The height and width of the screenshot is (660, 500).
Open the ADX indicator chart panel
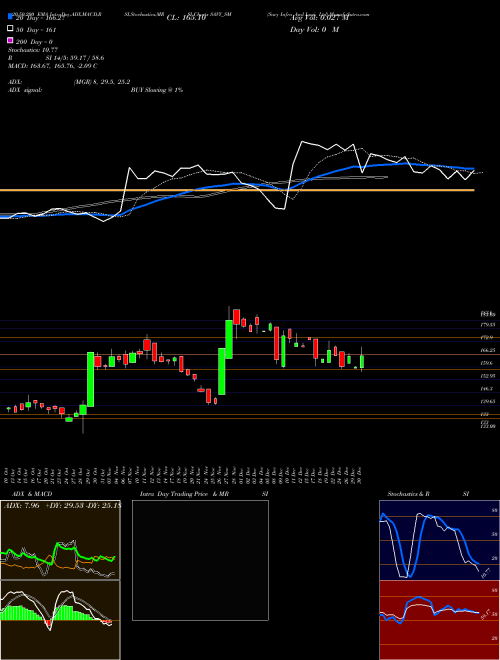coord(60,540)
